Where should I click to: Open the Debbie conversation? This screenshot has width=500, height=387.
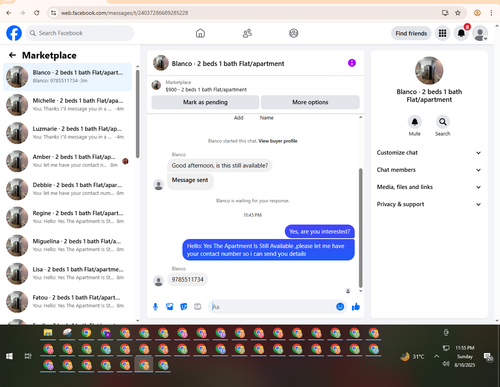tap(67, 189)
